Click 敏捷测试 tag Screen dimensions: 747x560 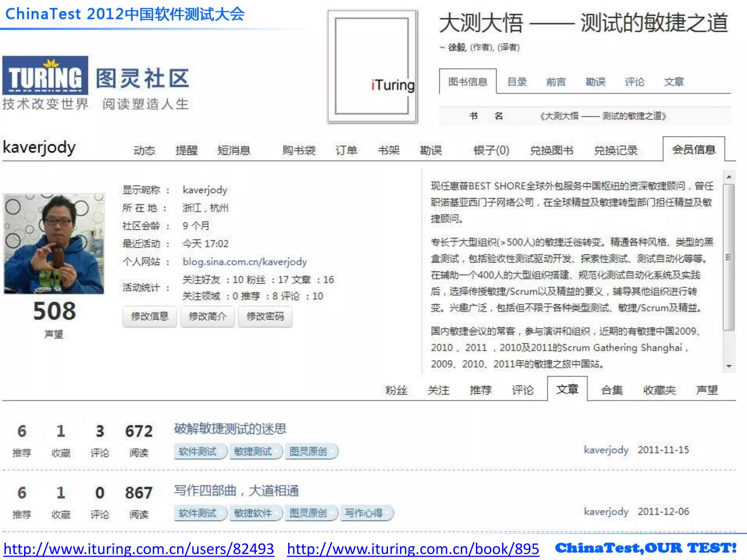(x=255, y=451)
